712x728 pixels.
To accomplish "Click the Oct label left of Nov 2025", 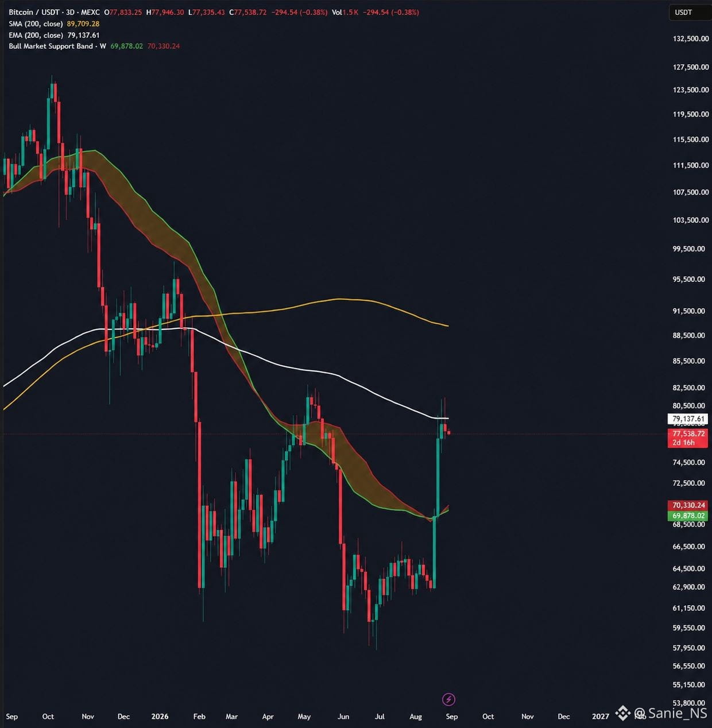I will [x=48, y=716].
